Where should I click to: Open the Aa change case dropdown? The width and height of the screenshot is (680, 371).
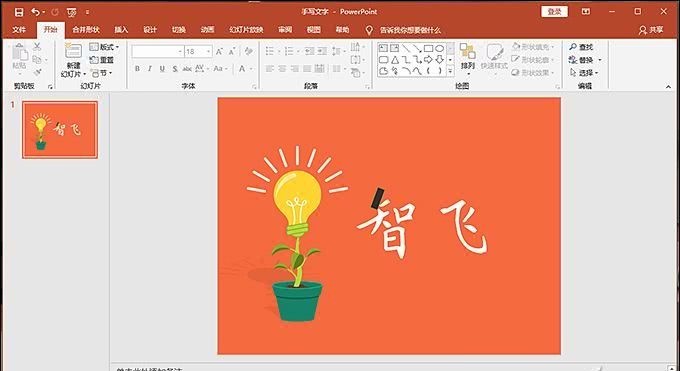click(x=220, y=69)
